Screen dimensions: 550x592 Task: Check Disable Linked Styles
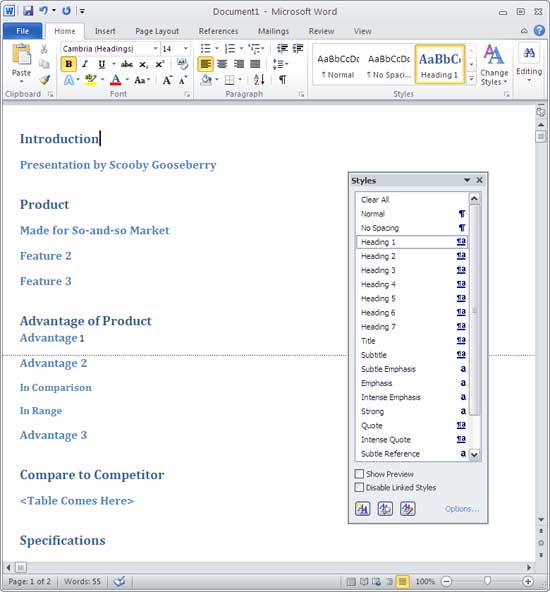tap(359, 487)
